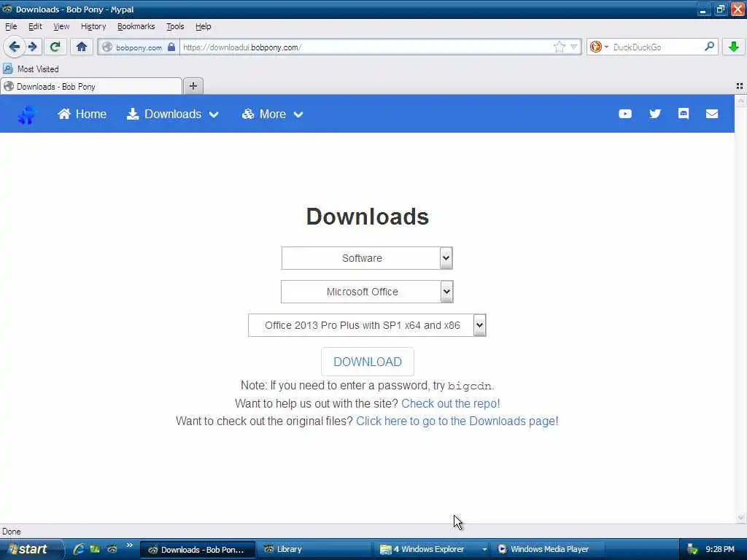Open the Edit menu
Image resolution: width=747 pixels, height=560 pixels.
pos(35,26)
